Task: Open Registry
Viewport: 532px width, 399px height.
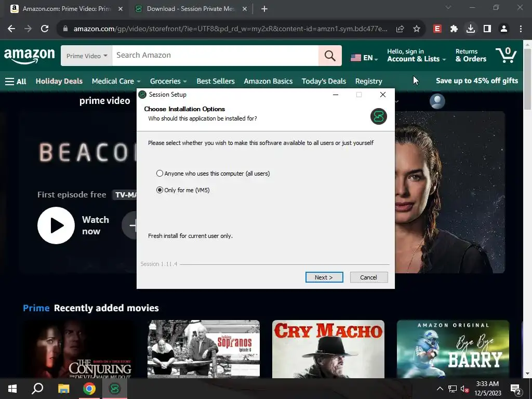Action: point(368,81)
